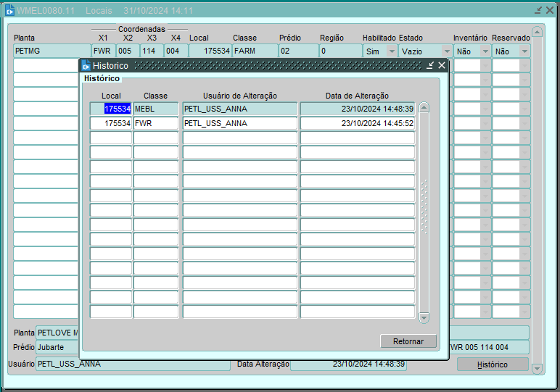The width and height of the screenshot is (560, 392).
Task: Click the Classe field showing FARM
Action: (x=254, y=51)
